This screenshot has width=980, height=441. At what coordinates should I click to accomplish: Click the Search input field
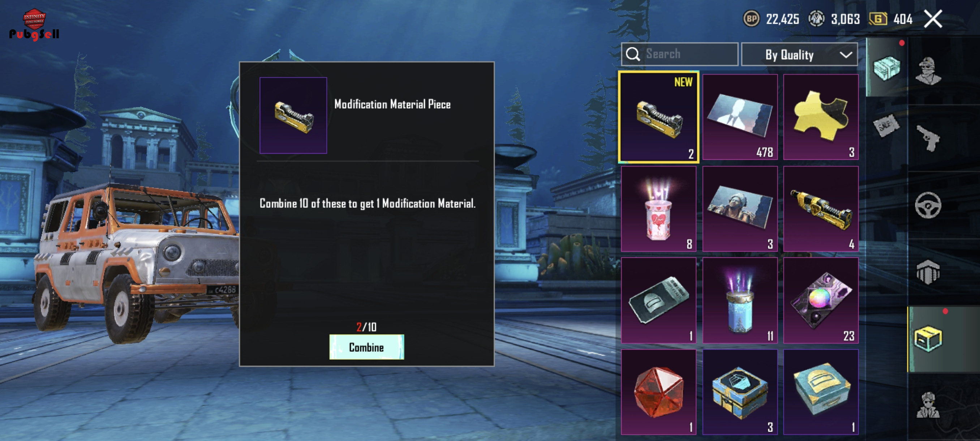click(680, 54)
